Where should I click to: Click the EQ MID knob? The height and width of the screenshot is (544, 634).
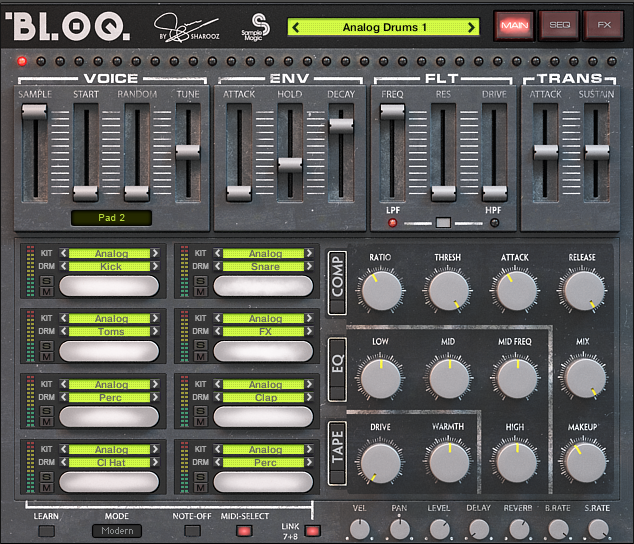coord(448,378)
